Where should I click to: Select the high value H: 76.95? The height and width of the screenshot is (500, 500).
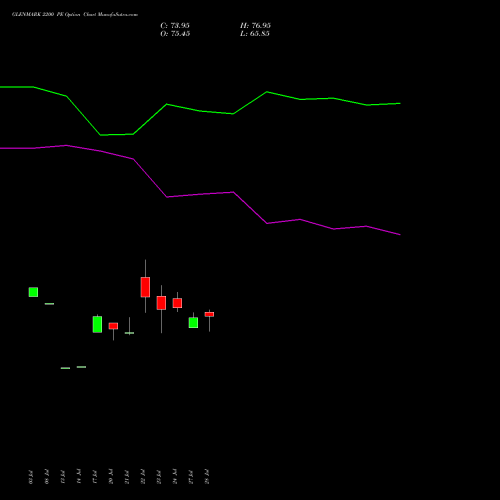(x=255, y=25)
